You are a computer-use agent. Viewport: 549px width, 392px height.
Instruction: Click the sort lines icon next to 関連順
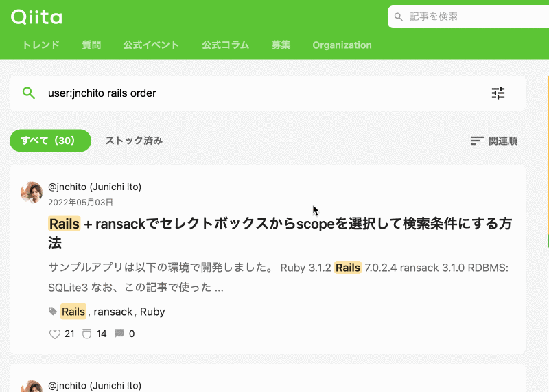tap(477, 141)
